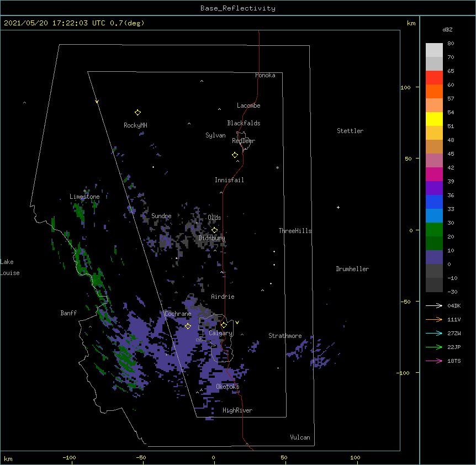
Task: Click the yellow marker south of RedDeer
Action: pyautogui.click(x=235, y=155)
